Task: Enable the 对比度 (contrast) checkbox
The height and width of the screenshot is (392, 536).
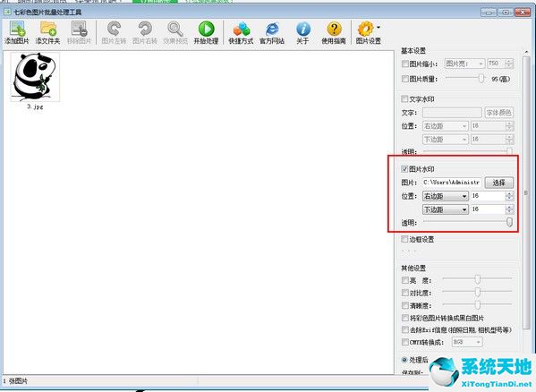Action: 405,293
